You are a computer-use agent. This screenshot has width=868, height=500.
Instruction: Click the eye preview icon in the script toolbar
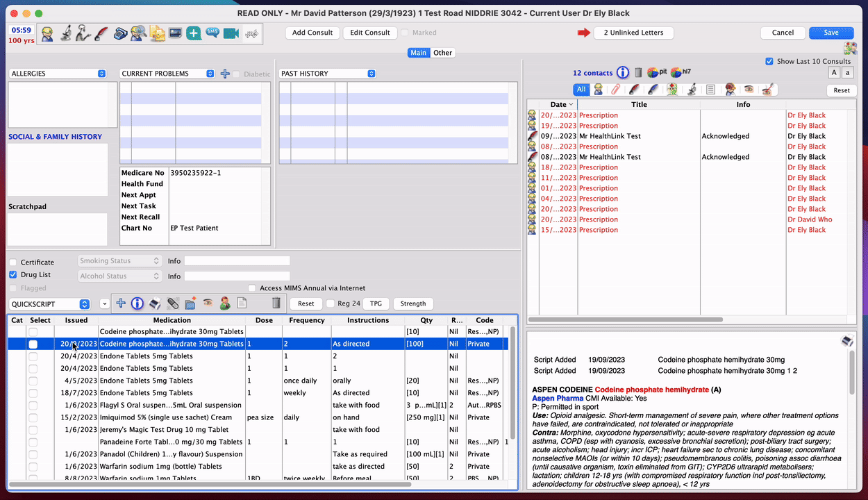pyautogui.click(x=208, y=303)
